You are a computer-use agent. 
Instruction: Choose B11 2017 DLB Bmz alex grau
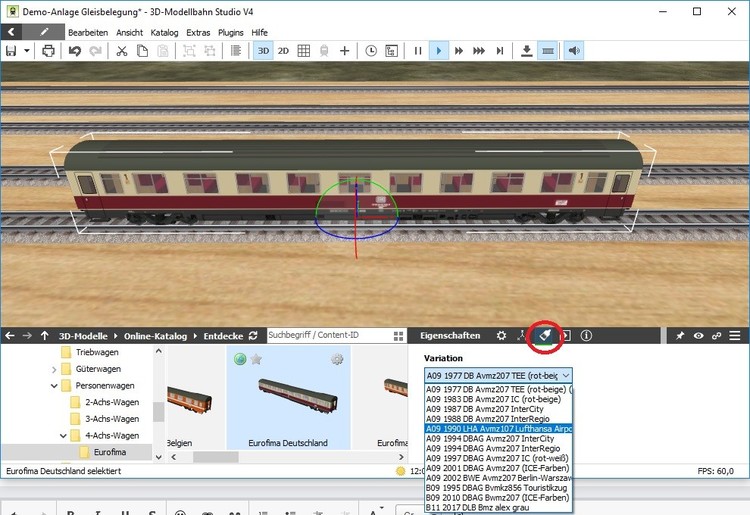point(499,507)
